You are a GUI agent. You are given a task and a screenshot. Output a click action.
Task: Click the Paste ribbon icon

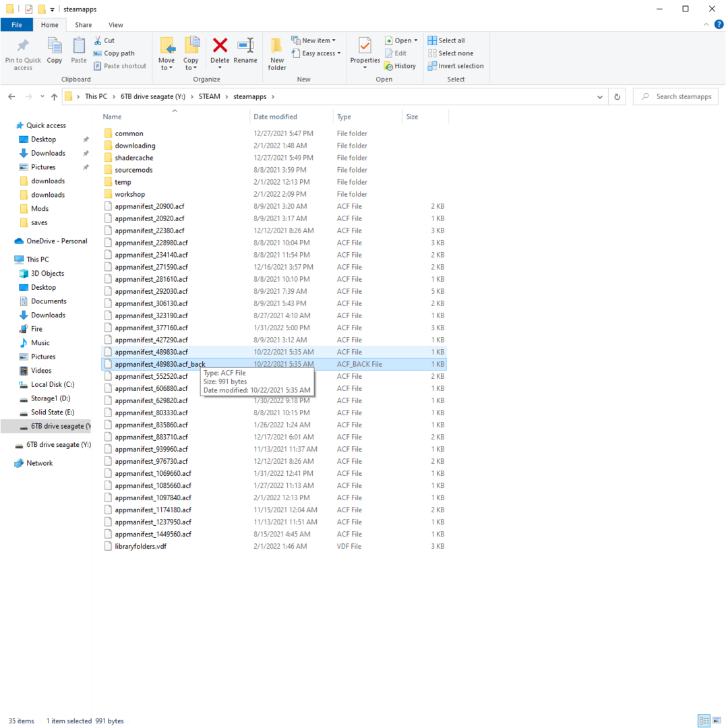click(78, 46)
